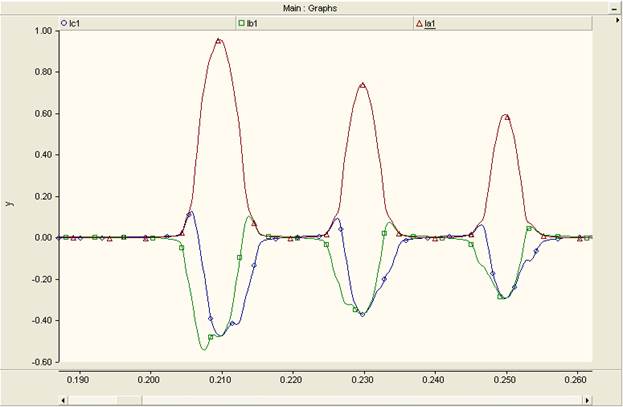
Task: Click the left arrow of horizontal scrollbar
Action: pos(64,400)
